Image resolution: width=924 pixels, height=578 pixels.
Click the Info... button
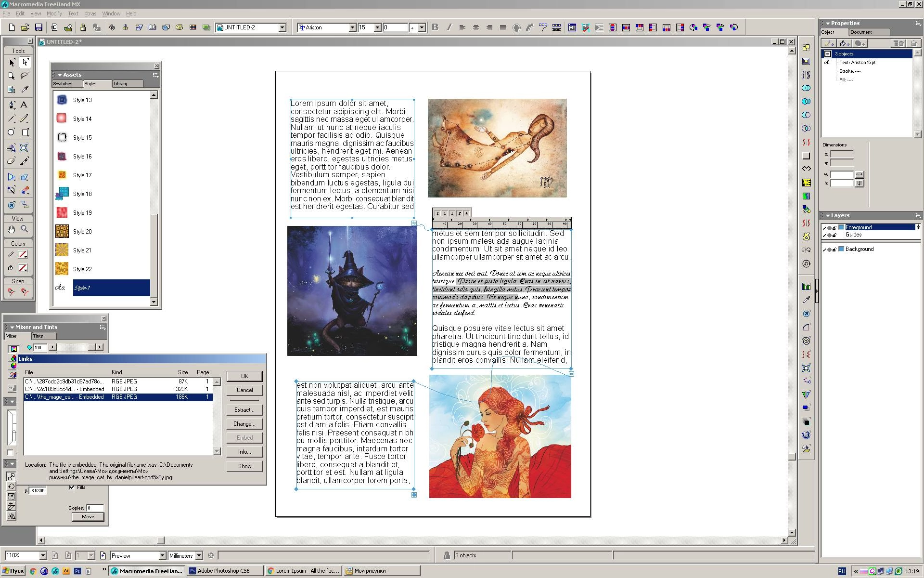[244, 452]
